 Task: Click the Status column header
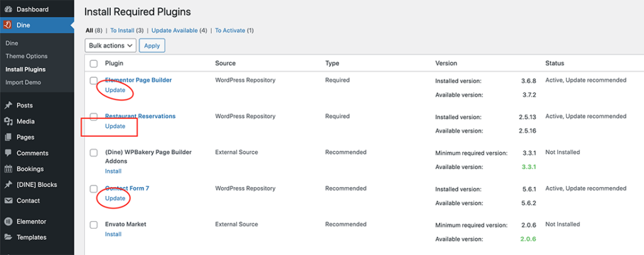click(x=555, y=63)
